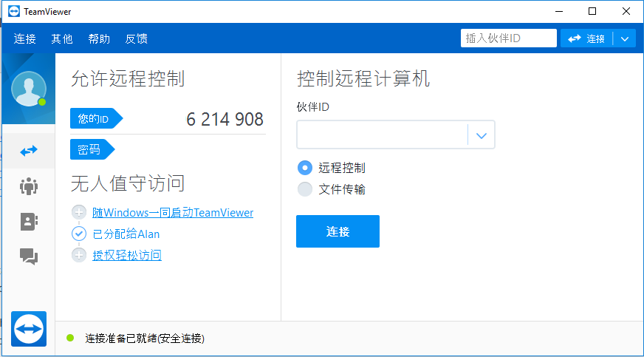644x357 pixels.
Task: Select the 远程控制 radio button
Action: click(x=304, y=168)
